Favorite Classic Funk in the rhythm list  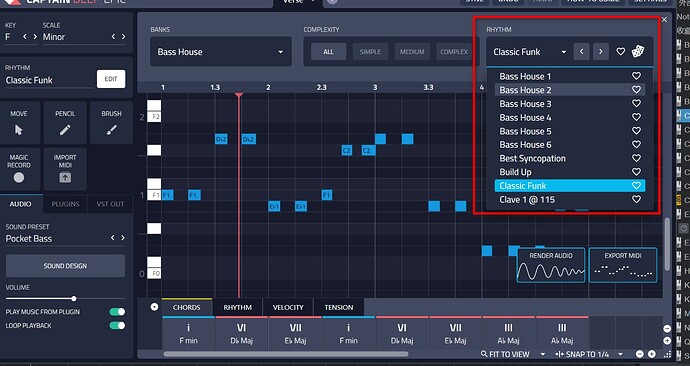coord(636,186)
